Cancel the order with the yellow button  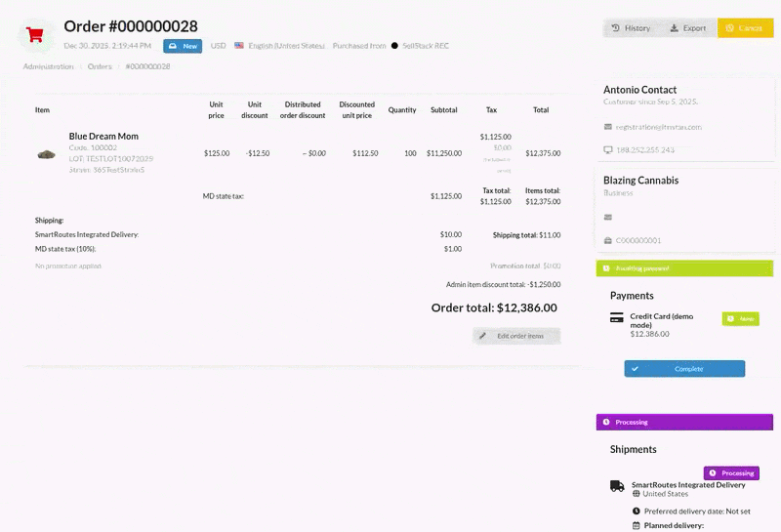pyautogui.click(x=745, y=28)
